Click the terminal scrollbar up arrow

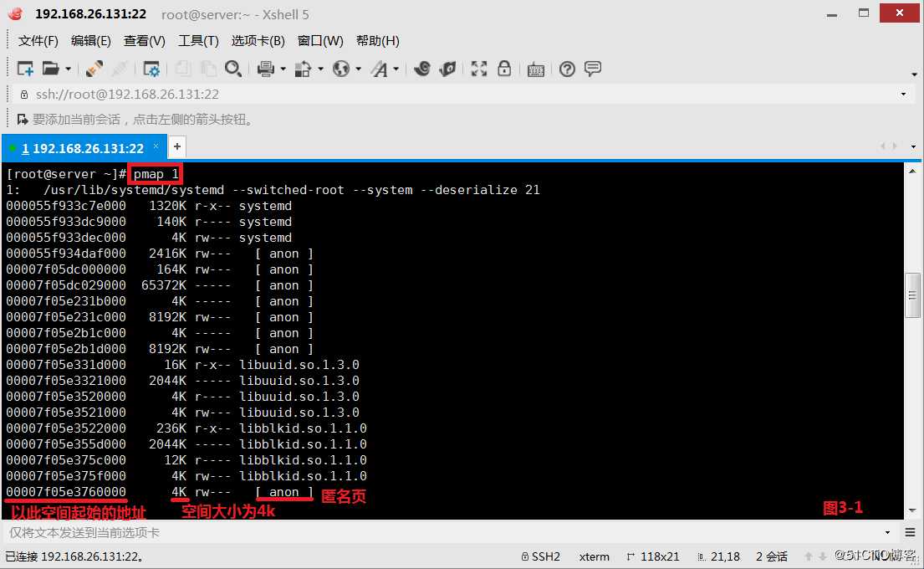coord(913,171)
